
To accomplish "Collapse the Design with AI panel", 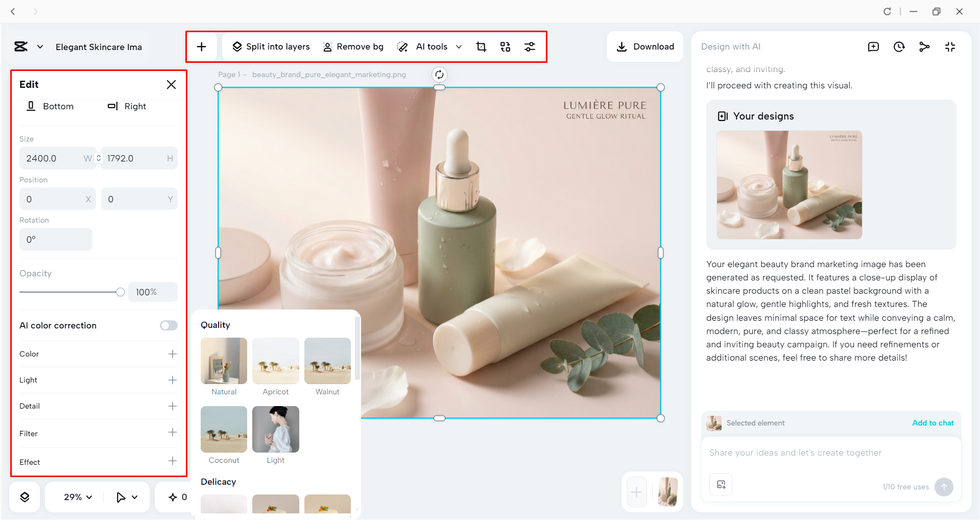I will [x=950, y=47].
